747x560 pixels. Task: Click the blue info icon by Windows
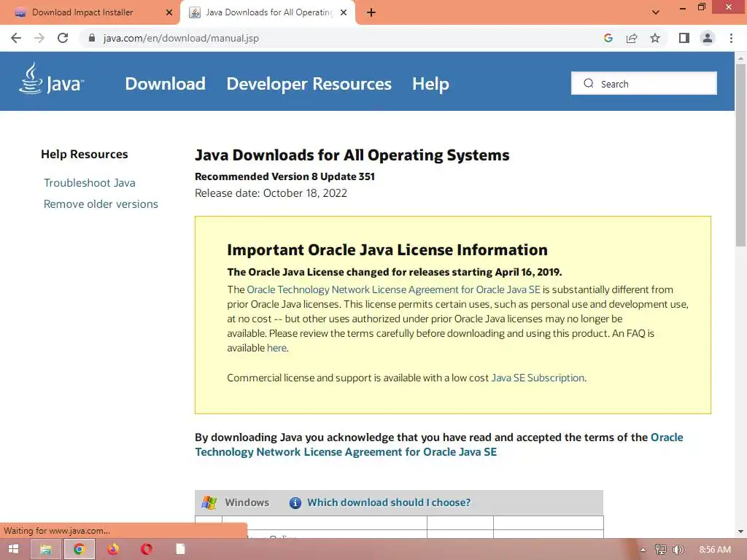click(295, 503)
